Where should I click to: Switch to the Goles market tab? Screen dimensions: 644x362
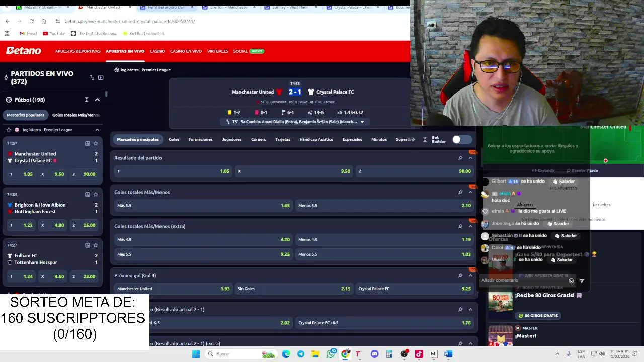point(174,139)
